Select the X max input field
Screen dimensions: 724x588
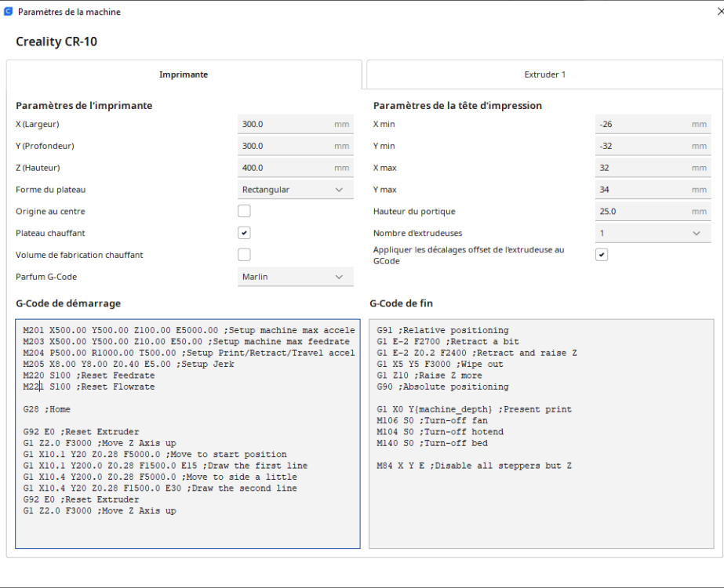653,168
